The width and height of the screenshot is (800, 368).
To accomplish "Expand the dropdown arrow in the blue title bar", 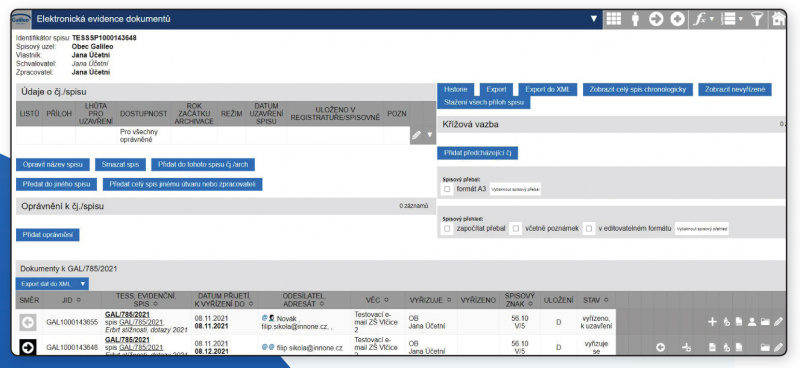I will (593, 19).
